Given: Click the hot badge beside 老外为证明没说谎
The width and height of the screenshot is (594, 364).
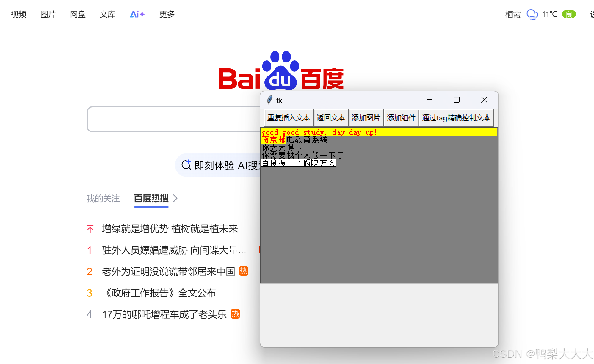Looking at the screenshot, I should pyautogui.click(x=244, y=271).
